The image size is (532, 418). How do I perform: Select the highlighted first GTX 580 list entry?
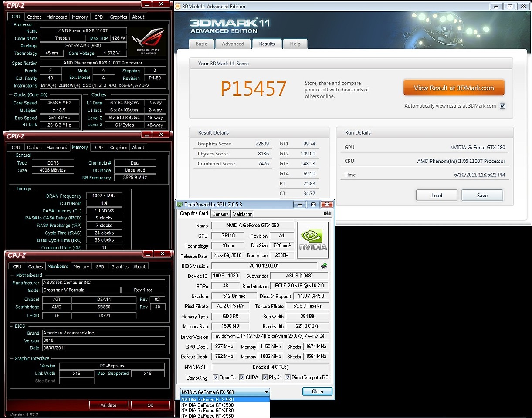coord(225,400)
